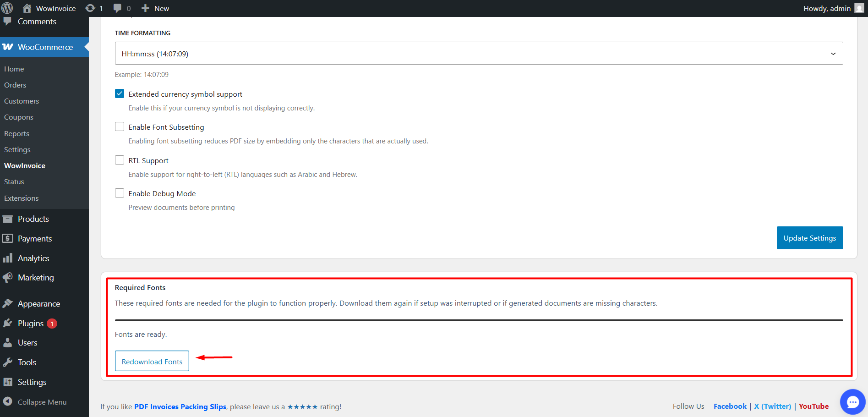Click the 'Preview documents before printing' text

181,208
